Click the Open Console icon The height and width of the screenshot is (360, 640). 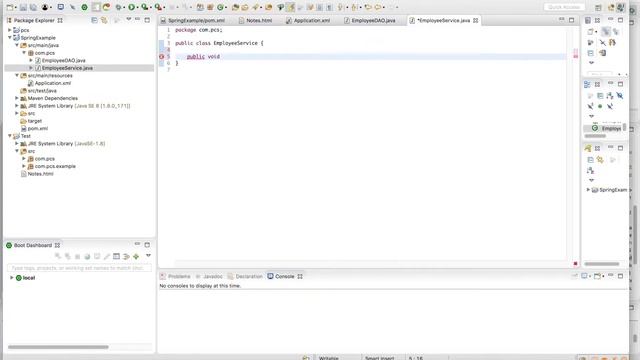click(597, 276)
